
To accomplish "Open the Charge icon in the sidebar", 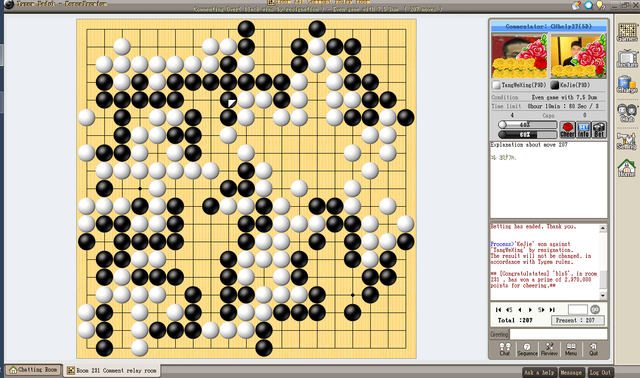I will (x=627, y=84).
